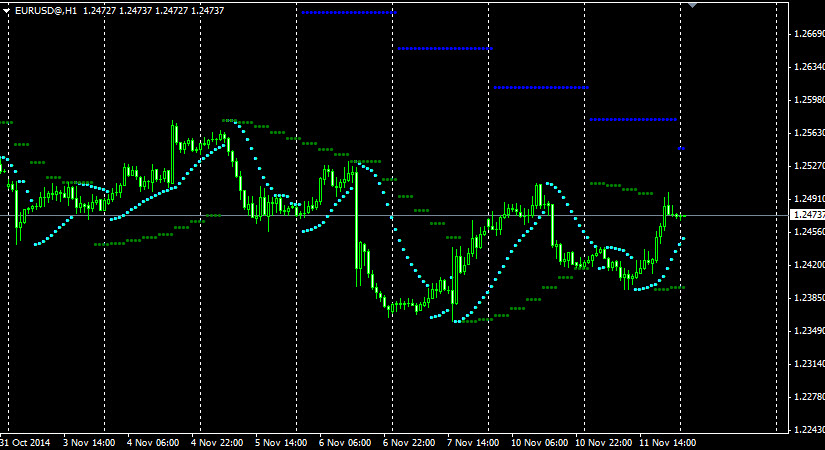
Task: Click the 1.2420 price axis label
Action: [809, 265]
